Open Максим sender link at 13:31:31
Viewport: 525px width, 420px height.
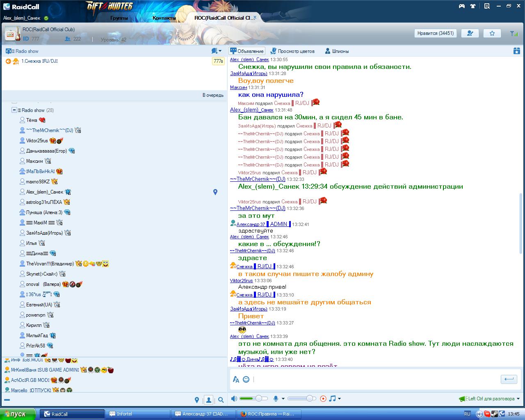click(238, 87)
